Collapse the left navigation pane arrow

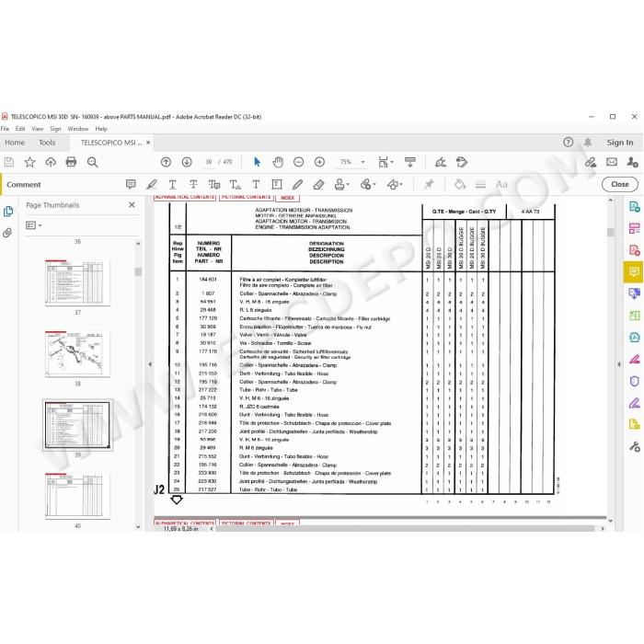coord(150,364)
